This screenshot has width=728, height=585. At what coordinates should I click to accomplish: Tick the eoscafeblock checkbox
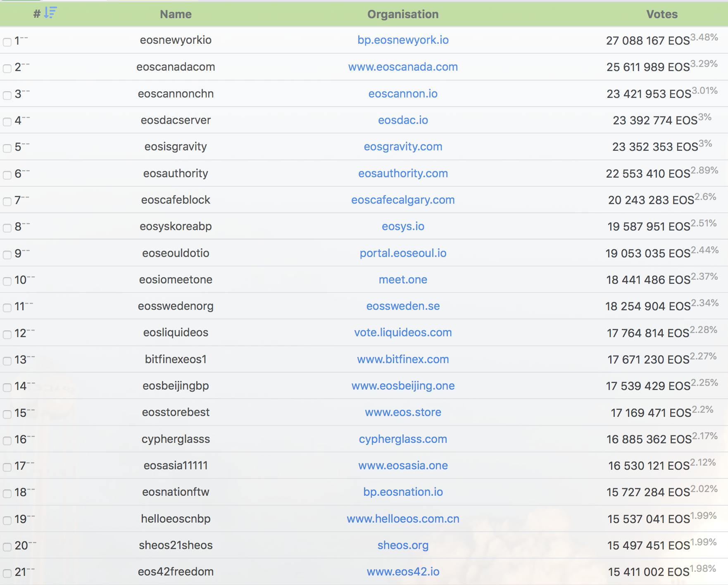7,202
